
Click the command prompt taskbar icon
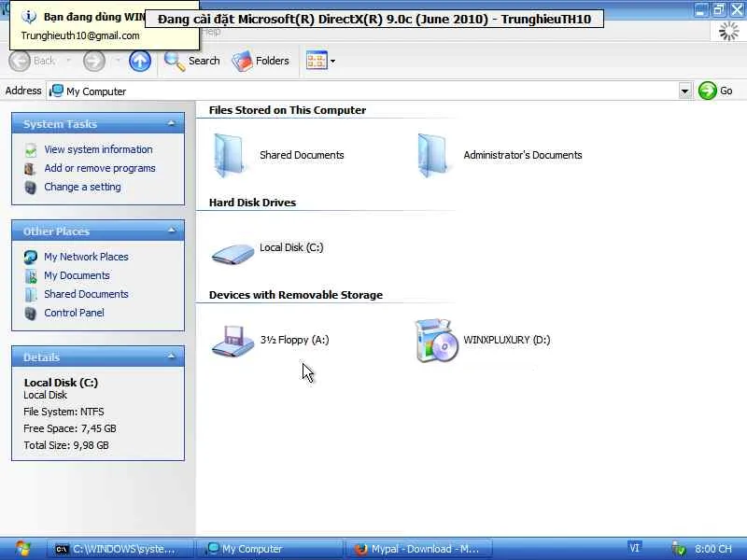click(x=62, y=550)
